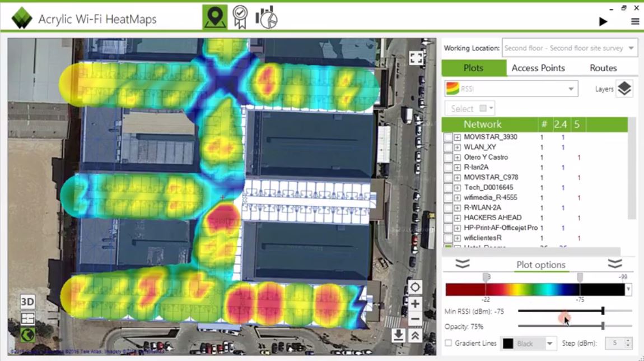Zoom in on the map with plus
This screenshot has height=361, width=644.
point(415,304)
